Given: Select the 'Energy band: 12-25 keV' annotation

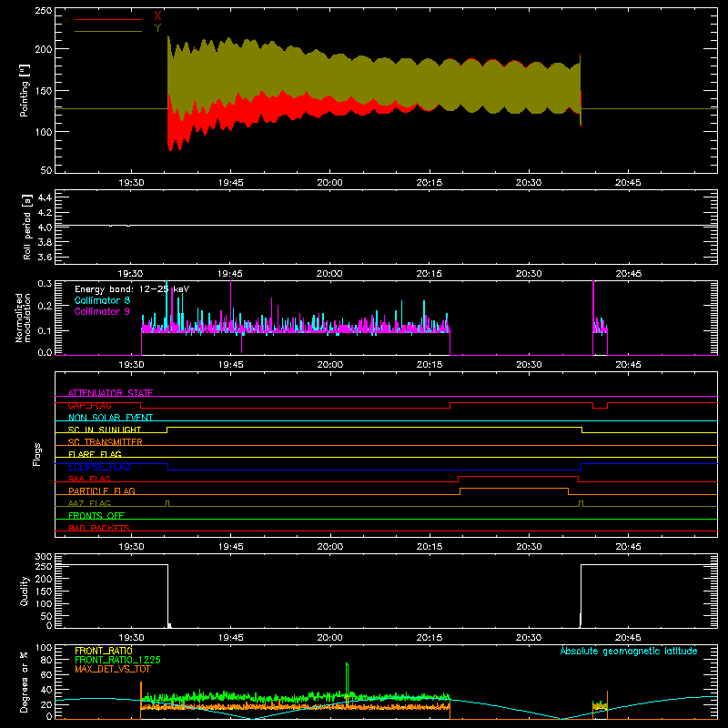Looking at the screenshot, I should pyautogui.click(x=132, y=289).
